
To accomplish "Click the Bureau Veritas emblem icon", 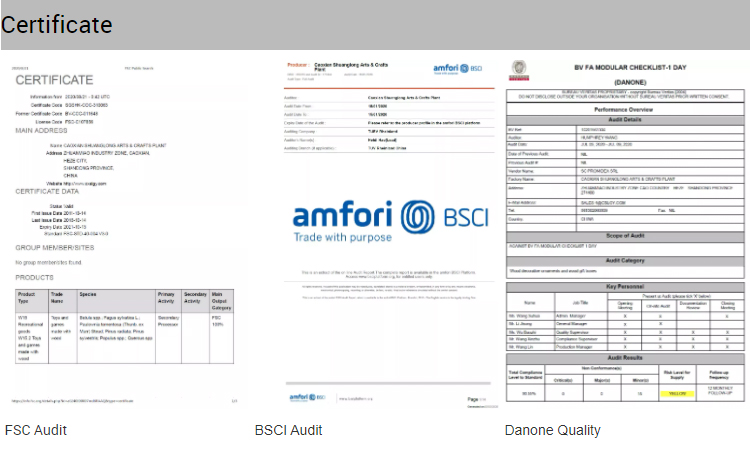I will (519, 70).
